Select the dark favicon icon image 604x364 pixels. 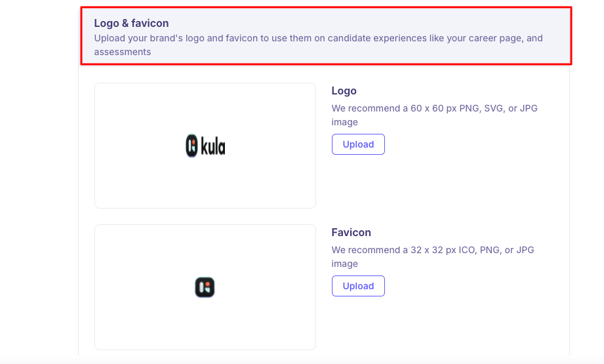point(205,287)
